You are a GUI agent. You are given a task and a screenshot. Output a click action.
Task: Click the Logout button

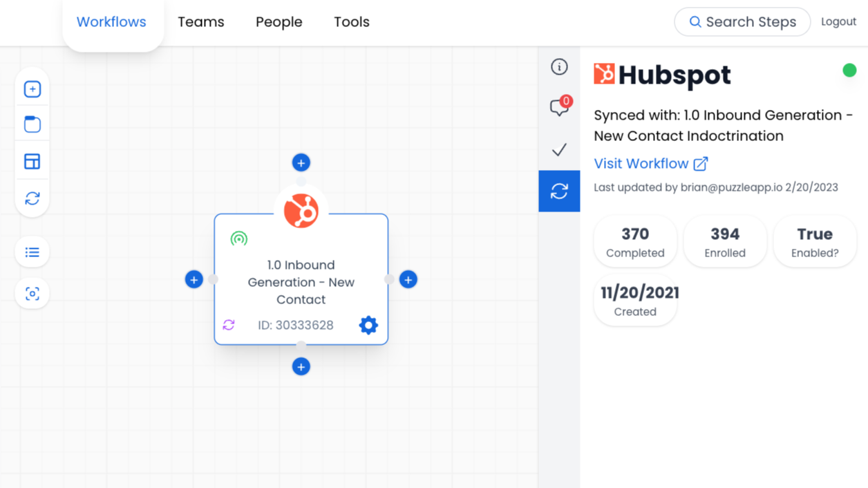pyautogui.click(x=838, y=21)
